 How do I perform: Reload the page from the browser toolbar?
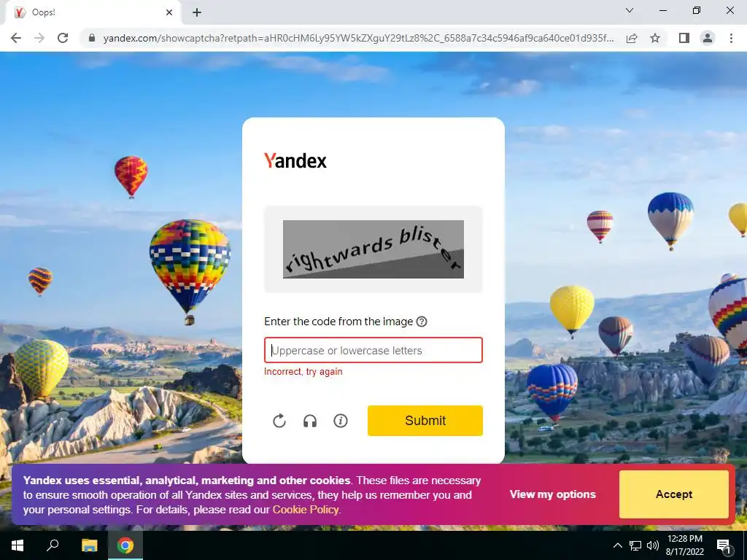click(x=63, y=38)
